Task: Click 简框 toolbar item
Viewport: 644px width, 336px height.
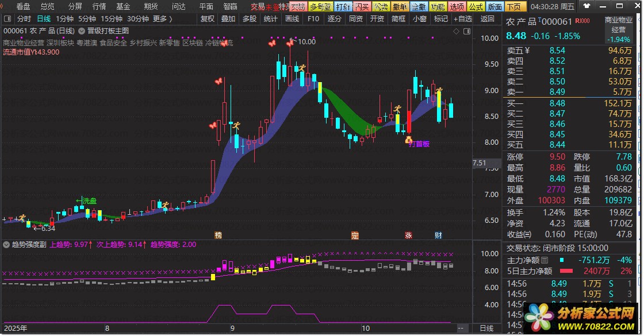Action: pos(398,19)
